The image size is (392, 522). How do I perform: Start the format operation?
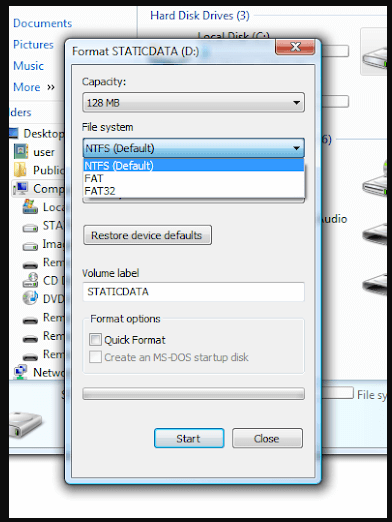point(189,438)
